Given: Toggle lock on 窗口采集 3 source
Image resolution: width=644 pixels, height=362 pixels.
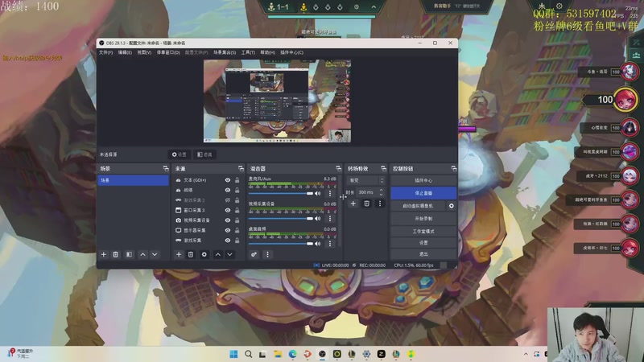Looking at the screenshot, I should pos(237,210).
